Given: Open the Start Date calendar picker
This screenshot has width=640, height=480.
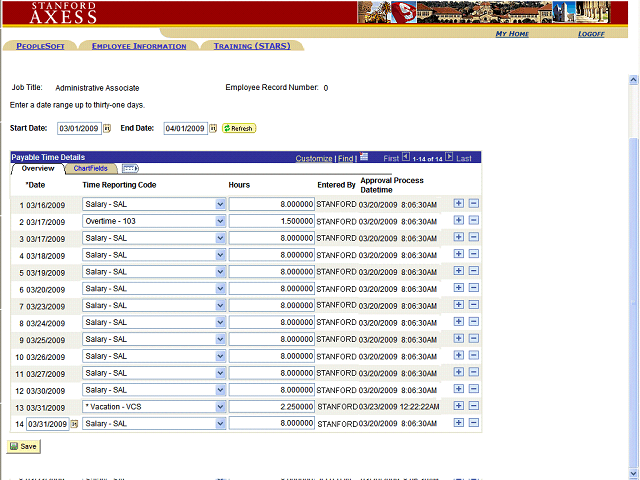Looking at the screenshot, I should click(107, 128).
